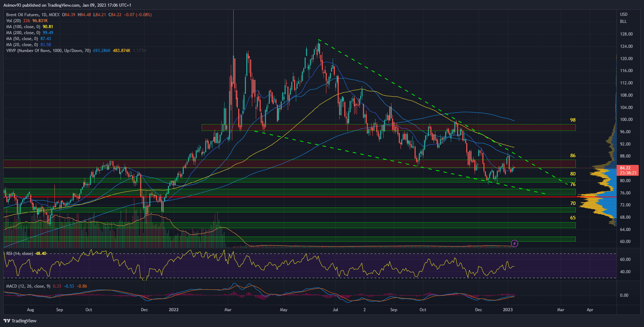The width and height of the screenshot is (644, 327).
Task: Click the MA (50, close, 0) legend
Action: click(22, 39)
